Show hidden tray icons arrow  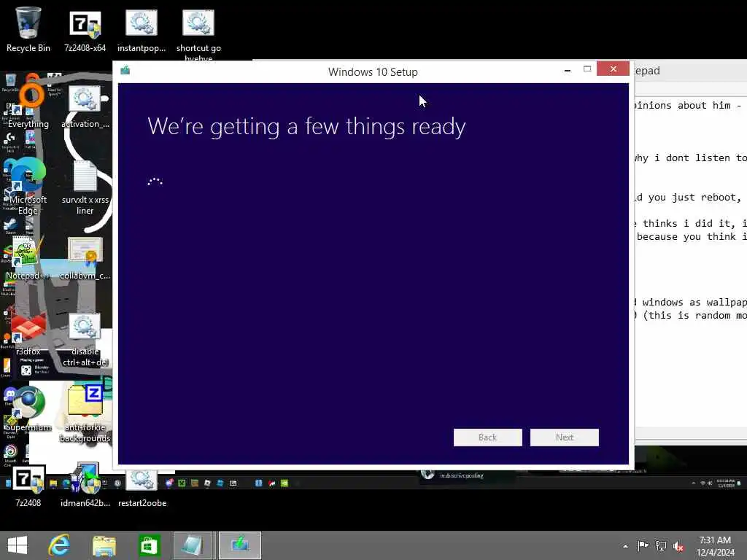point(625,546)
